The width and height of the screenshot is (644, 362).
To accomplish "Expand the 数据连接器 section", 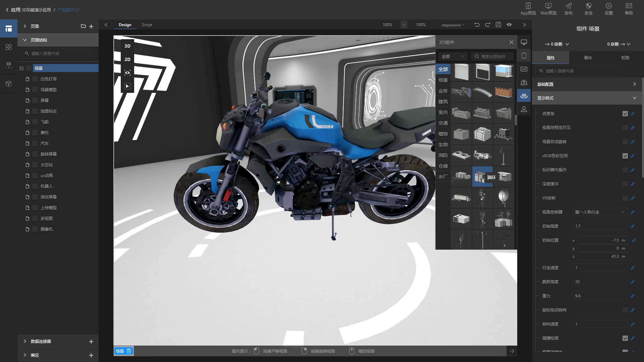I will tap(25, 341).
